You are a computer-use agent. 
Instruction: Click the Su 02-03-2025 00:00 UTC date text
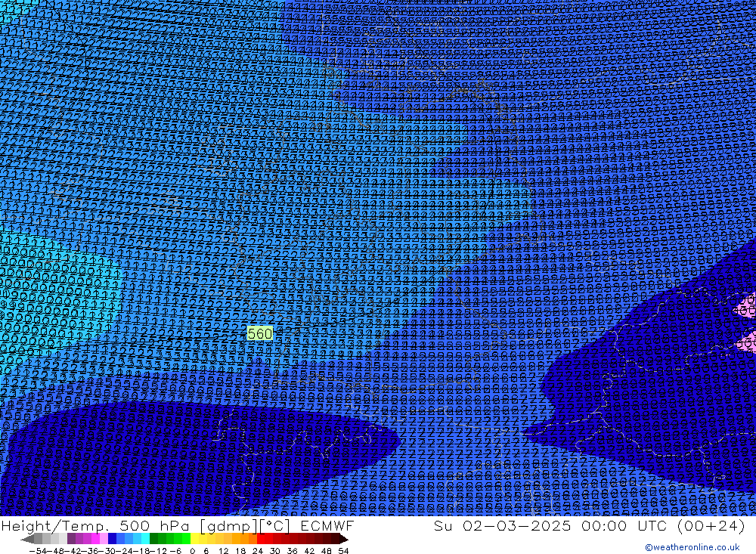coord(550,525)
